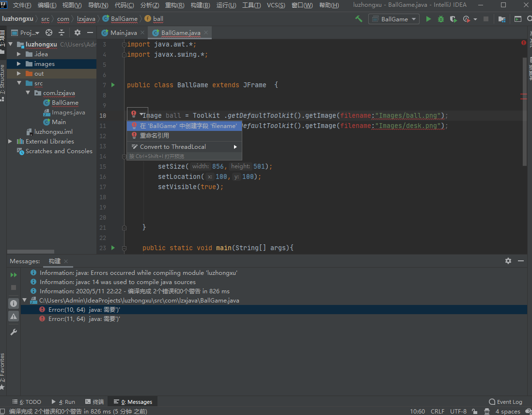Image resolution: width=532 pixels, height=415 pixels.
Task: Start debugging with the bug icon
Action: (441, 19)
